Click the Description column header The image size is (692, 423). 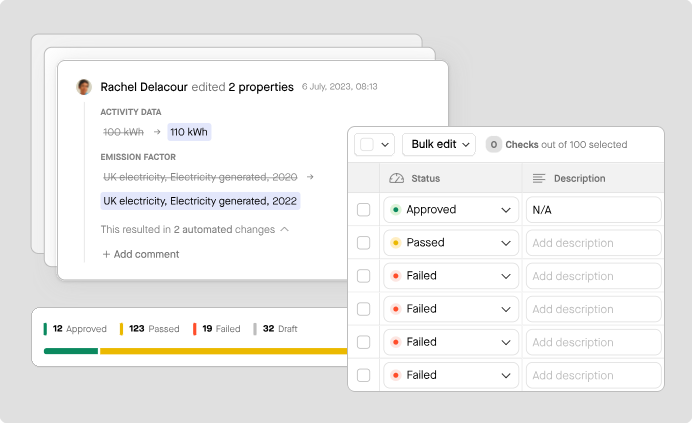[x=593, y=178]
